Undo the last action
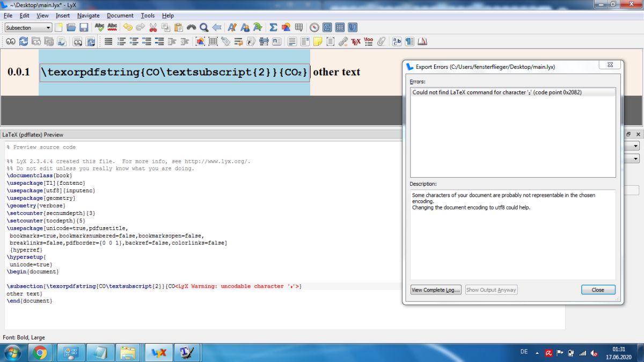 pos(128,27)
